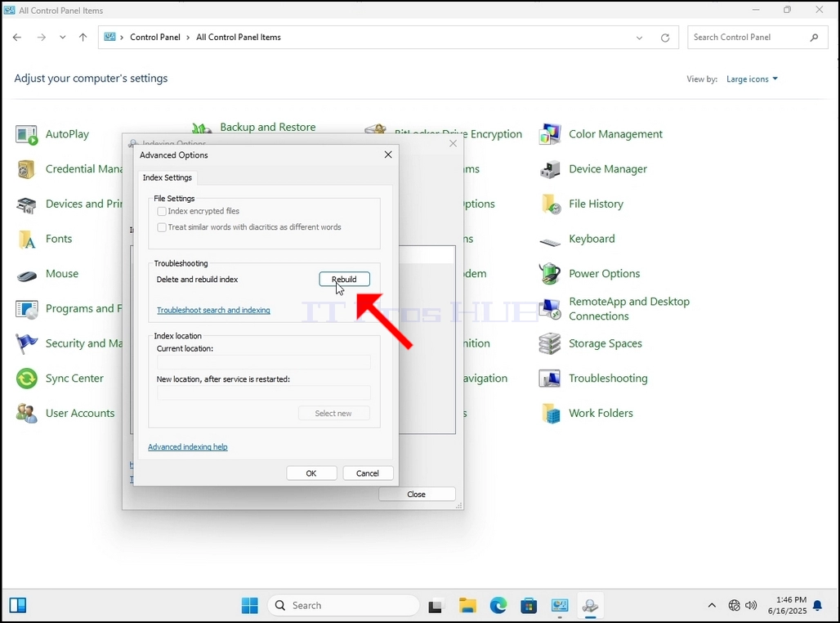Screen dimensions: 840x623
Task: Open the Backup and Restore icon
Action: [202, 128]
